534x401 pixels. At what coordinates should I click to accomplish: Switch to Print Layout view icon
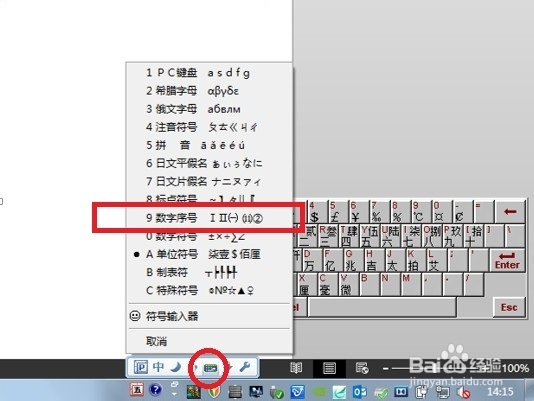click(x=329, y=368)
